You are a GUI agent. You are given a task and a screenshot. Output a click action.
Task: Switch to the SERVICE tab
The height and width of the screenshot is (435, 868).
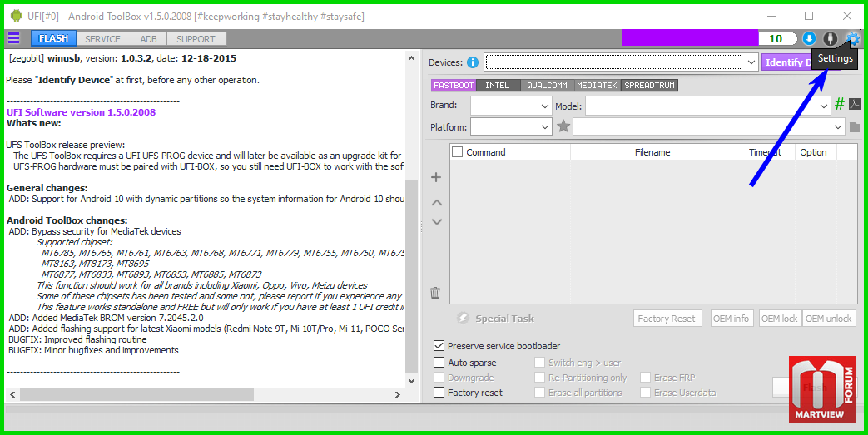coord(102,39)
